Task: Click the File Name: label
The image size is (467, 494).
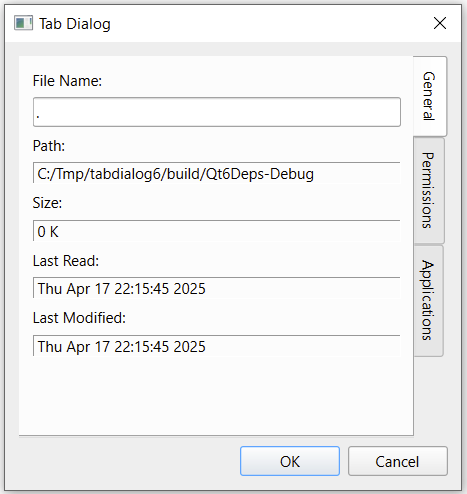Action: [67, 81]
